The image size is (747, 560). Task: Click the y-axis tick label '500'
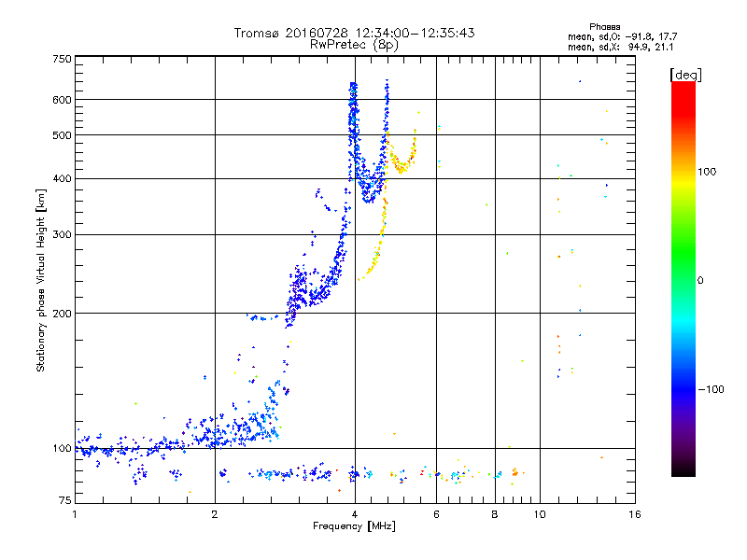click(63, 135)
